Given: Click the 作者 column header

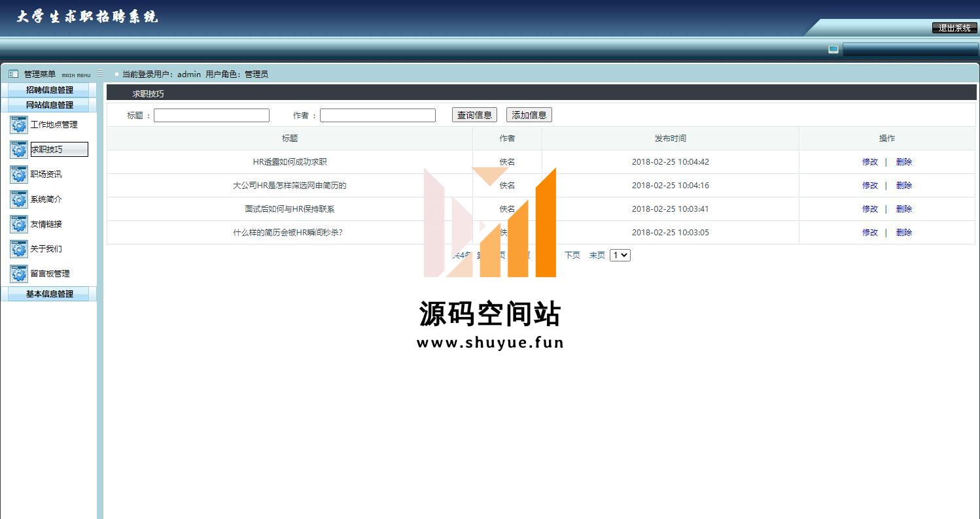Looking at the screenshot, I should pos(507,138).
